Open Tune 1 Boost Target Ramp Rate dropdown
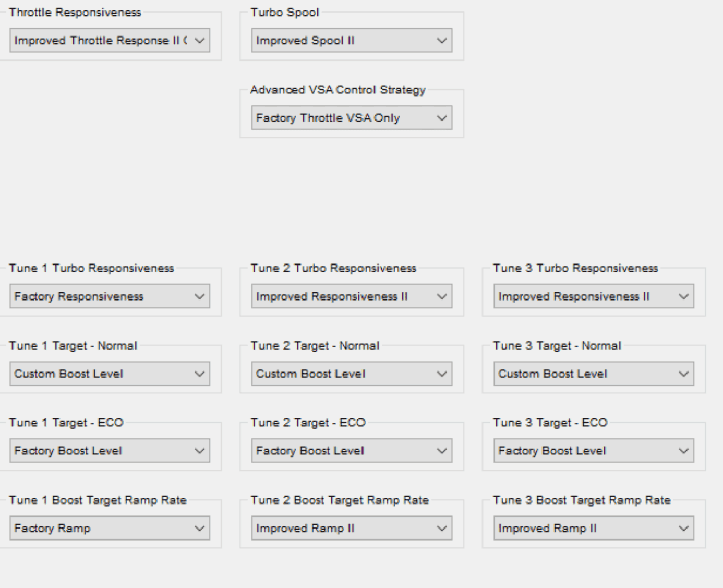 point(110,528)
